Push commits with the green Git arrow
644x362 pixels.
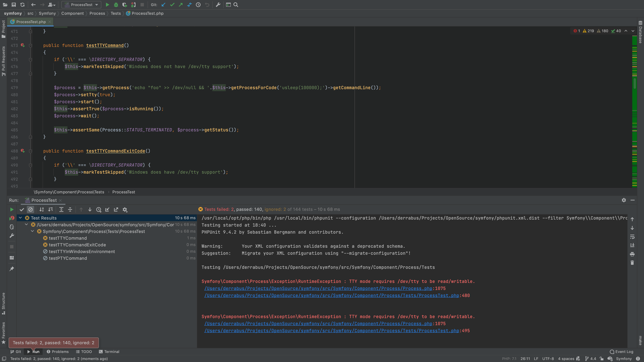[x=181, y=5]
